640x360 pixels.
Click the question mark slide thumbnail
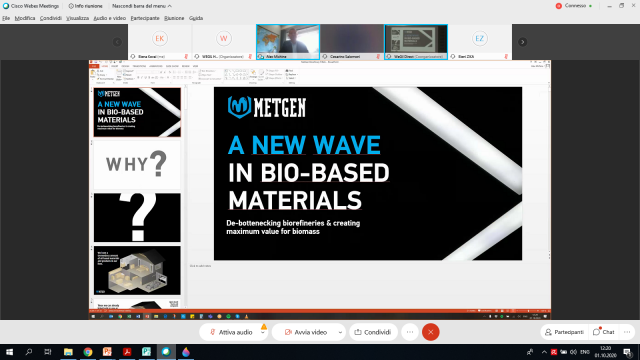[x=137, y=218]
